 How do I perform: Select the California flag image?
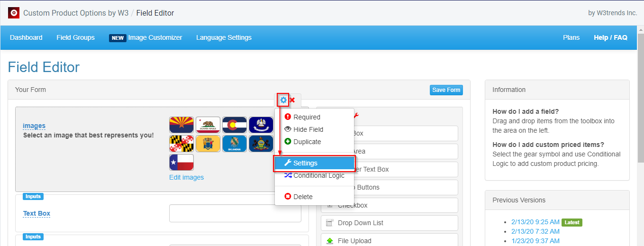208,125
